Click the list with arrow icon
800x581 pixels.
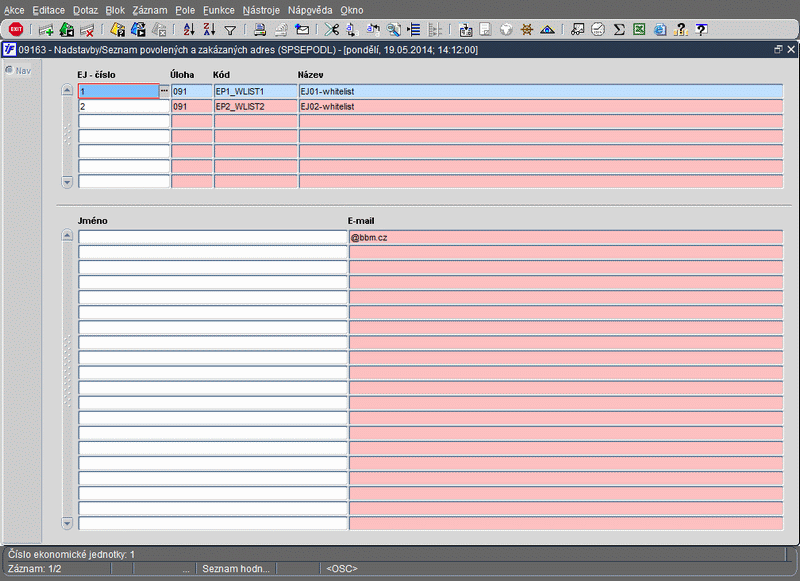(414, 30)
